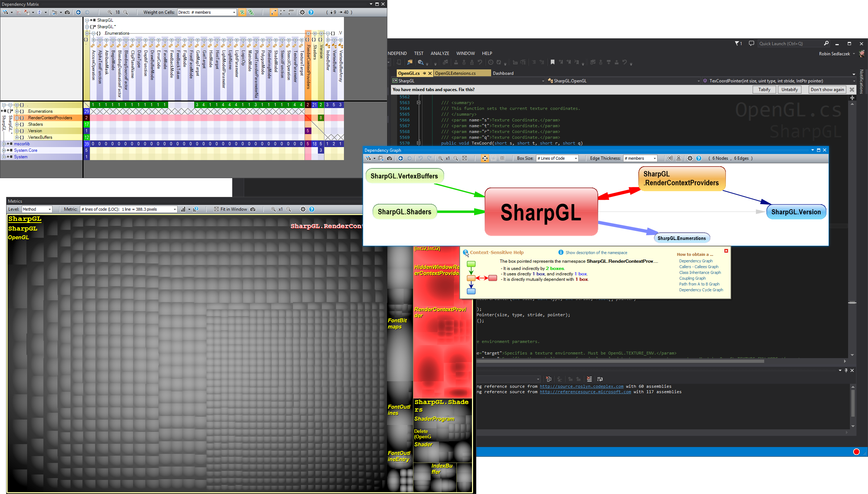Zoom in on the Dependency Graph
Screen dimensions: 868x494
pos(441,158)
